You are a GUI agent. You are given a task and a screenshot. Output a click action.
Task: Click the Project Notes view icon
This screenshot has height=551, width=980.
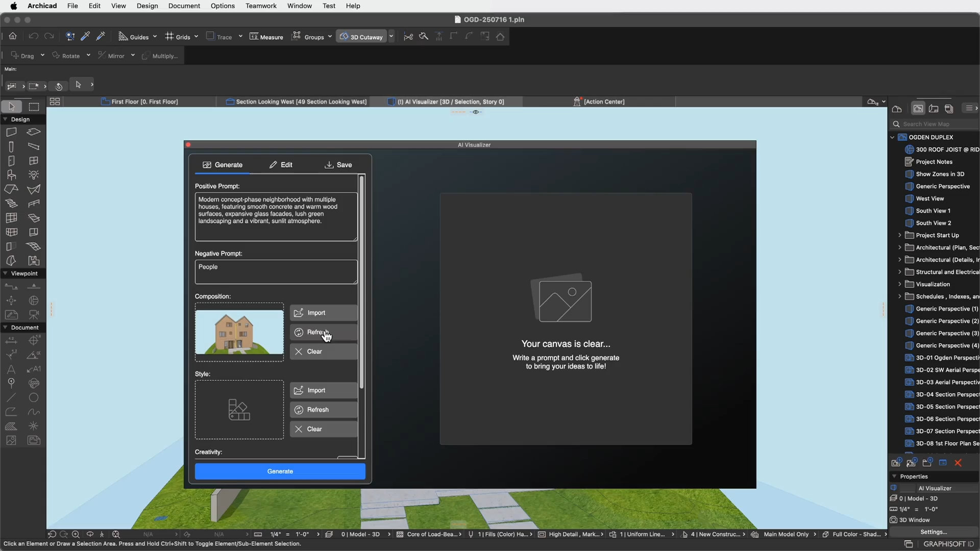click(x=909, y=162)
